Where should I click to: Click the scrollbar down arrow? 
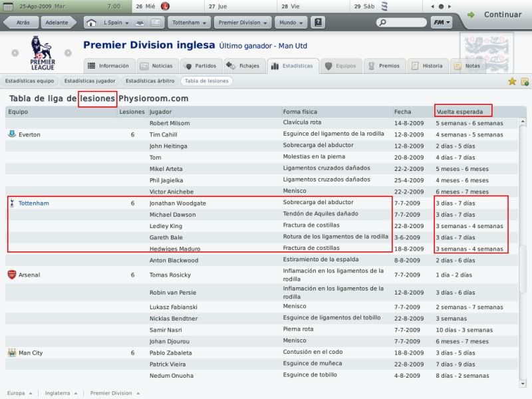click(x=523, y=384)
